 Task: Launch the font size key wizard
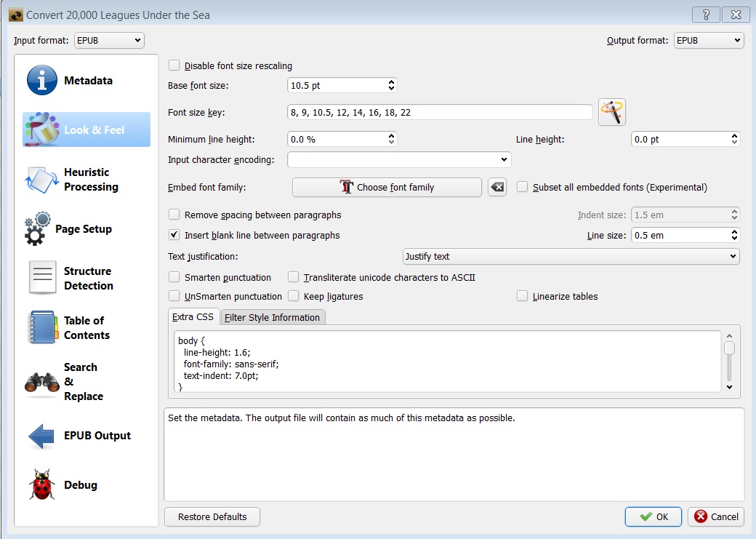pos(612,113)
